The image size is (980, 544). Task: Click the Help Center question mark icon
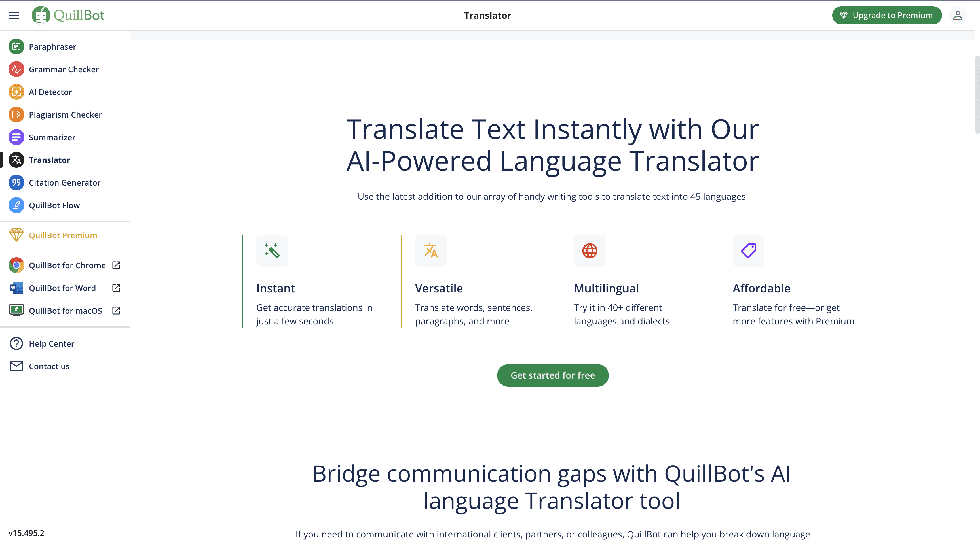pyautogui.click(x=16, y=344)
